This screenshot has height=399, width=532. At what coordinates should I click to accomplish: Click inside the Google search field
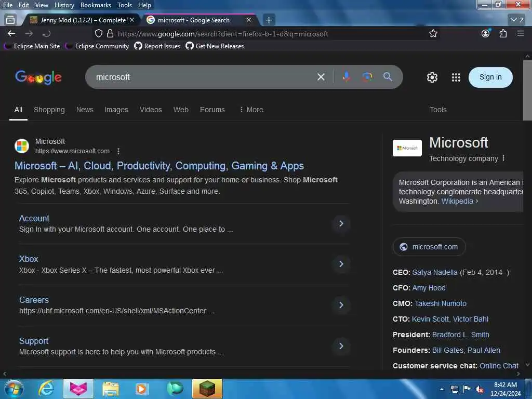(x=204, y=77)
